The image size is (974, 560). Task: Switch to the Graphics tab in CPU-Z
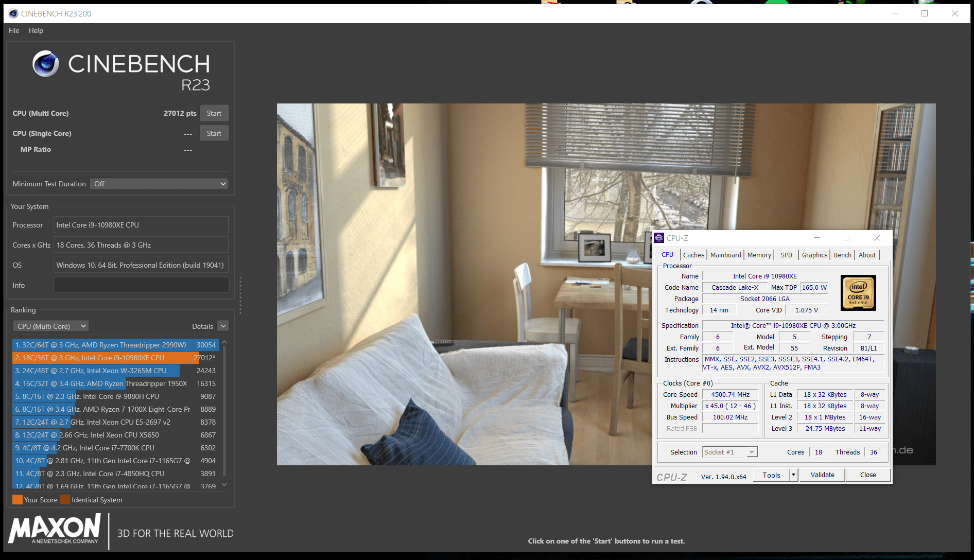point(814,255)
